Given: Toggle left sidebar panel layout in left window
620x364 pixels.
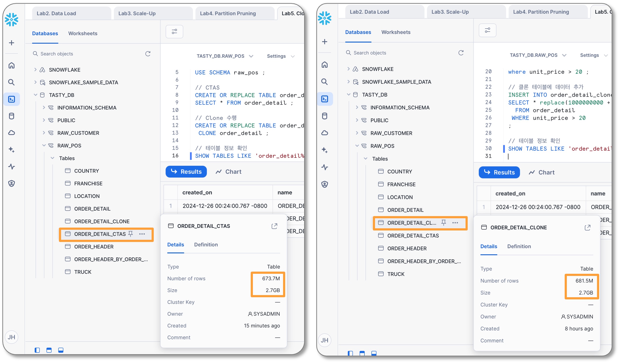Looking at the screenshot, I should point(37,350).
